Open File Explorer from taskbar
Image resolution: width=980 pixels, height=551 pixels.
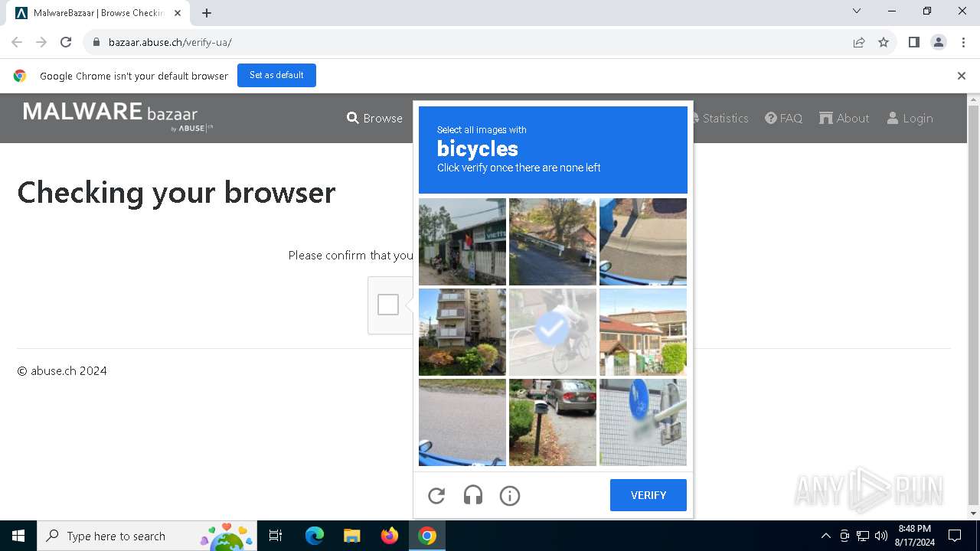point(351,536)
